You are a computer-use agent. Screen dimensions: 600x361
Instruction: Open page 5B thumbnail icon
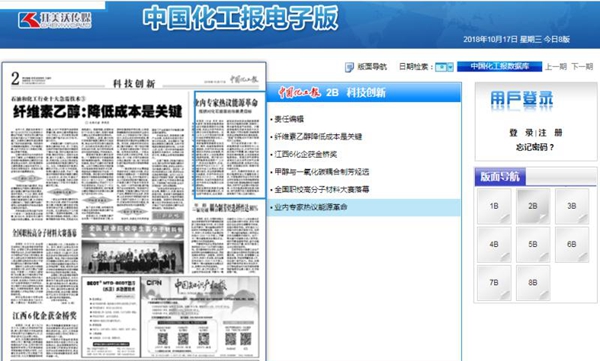tap(533, 244)
